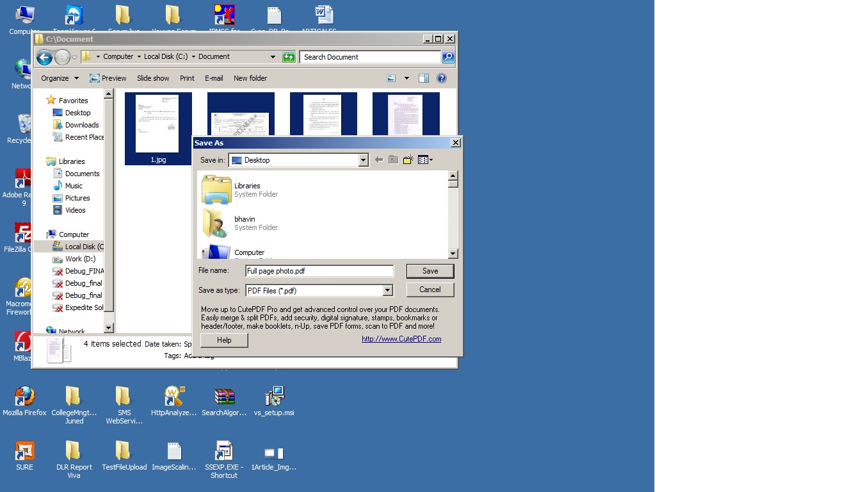Click navigation pane scroll-down arrow
868x492 pixels.
click(x=108, y=328)
